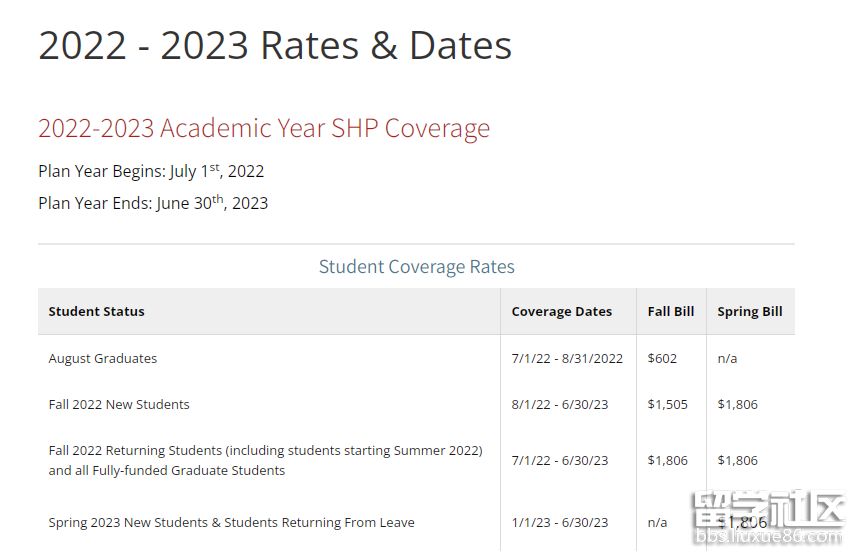Click the "Spring Bill" column header
Image resolution: width=859 pixels, height=558 pixels.
tap(749, 312)
